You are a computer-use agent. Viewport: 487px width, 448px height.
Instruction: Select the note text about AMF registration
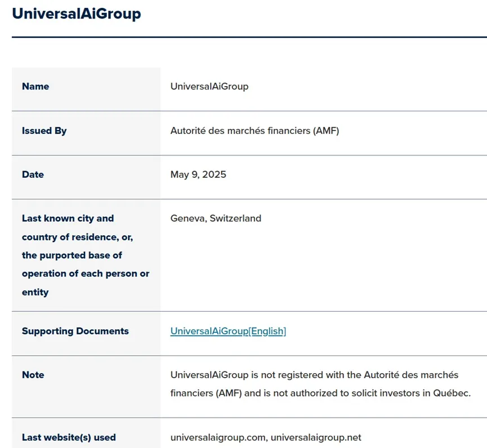click(x=320, y=384)
